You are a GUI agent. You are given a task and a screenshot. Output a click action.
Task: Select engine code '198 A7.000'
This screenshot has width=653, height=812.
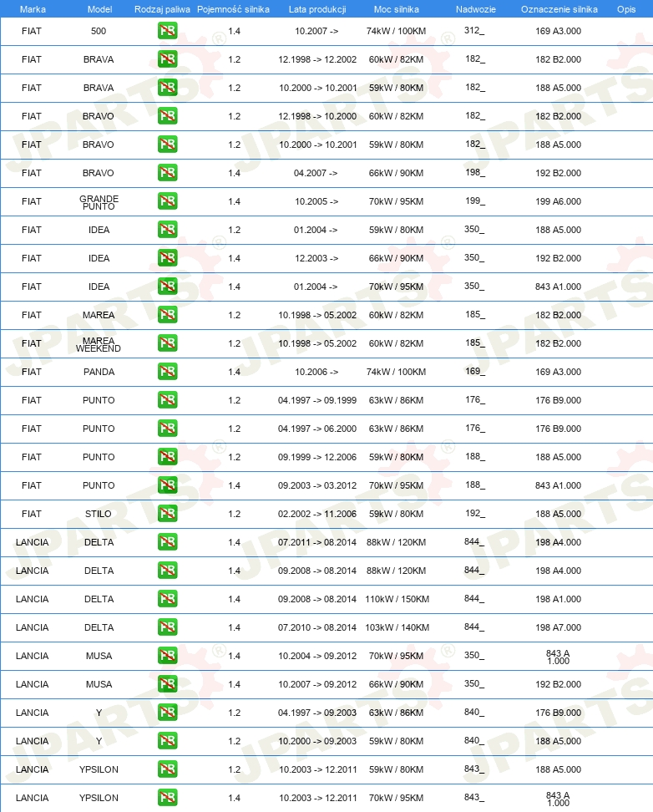558,627
